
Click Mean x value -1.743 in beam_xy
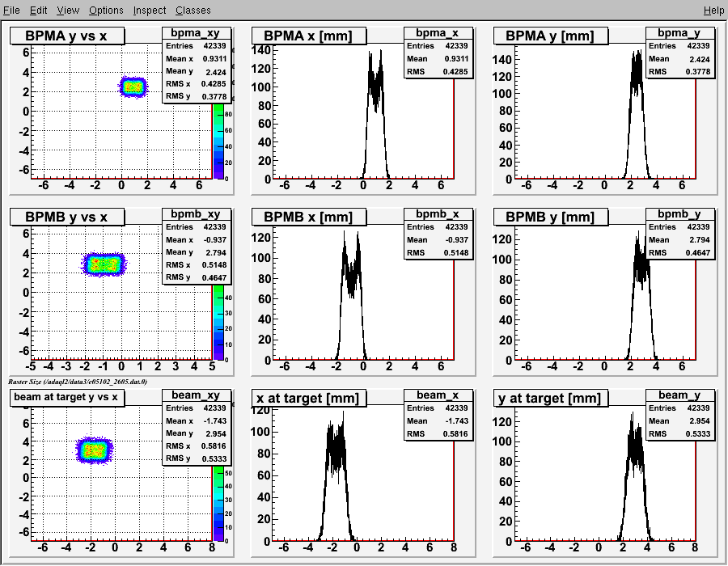pos(214,420)
